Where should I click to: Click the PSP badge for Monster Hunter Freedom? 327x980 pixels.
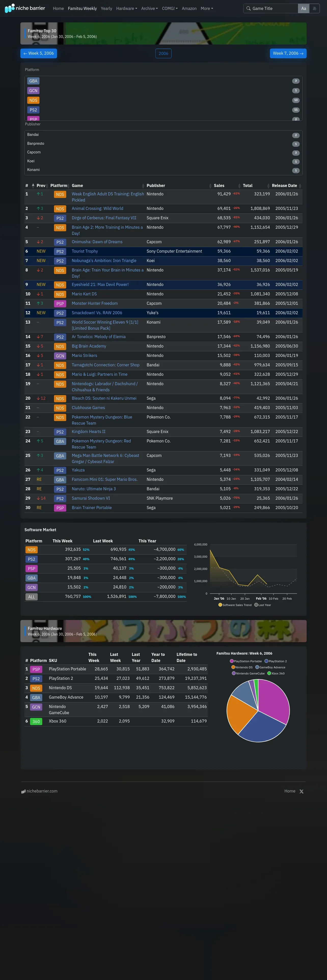pyautogui.click(x=60, y=304)
